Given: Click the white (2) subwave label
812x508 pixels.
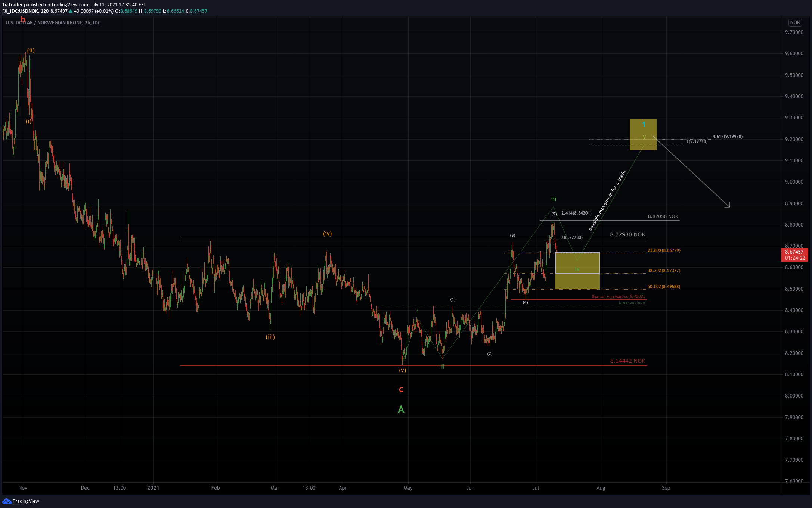Looking at the screenshot, I should point(490,354).
